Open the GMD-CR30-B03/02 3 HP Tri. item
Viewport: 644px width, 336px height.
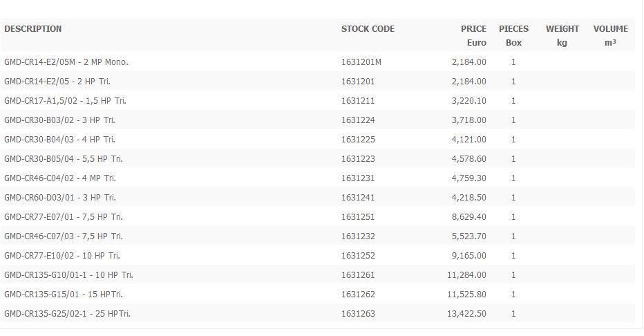[x=59, y=120]
